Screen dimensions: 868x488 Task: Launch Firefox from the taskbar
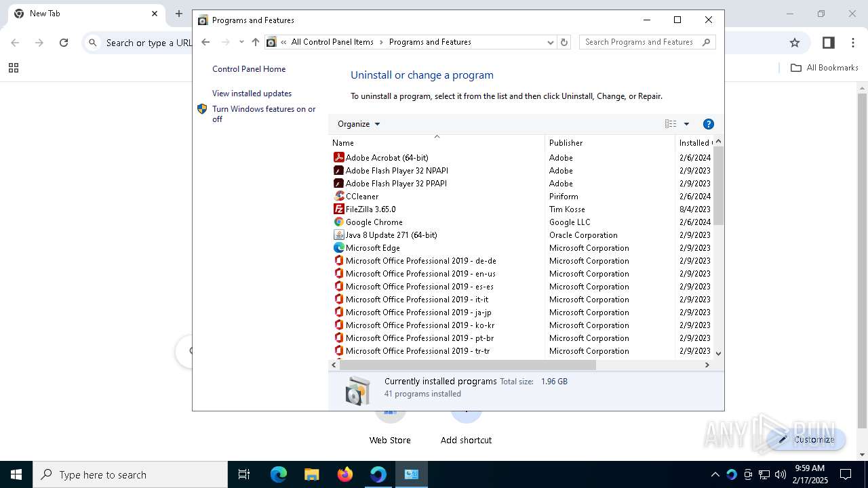[x=345, y=474]
